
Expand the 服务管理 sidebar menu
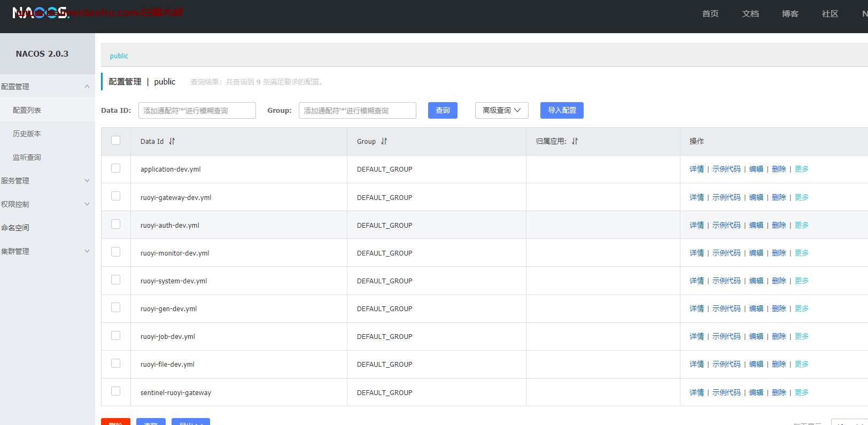point(48,180)
